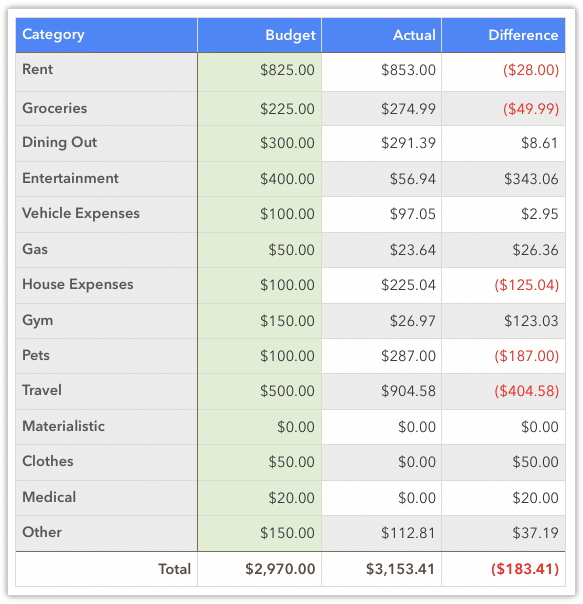Select the Medical budget cell $20.00
The height and width of the screenshot is (604, 583).
[x=259, y=498]
